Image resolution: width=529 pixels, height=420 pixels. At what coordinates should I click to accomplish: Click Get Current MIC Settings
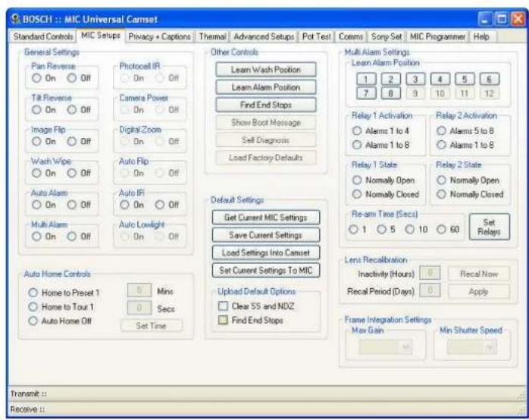[266, 218]
